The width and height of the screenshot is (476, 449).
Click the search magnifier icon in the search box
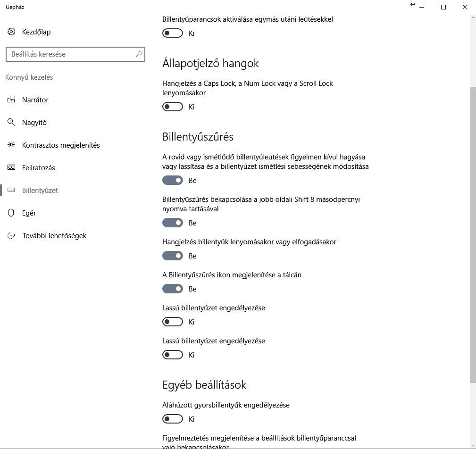point(139,54)
